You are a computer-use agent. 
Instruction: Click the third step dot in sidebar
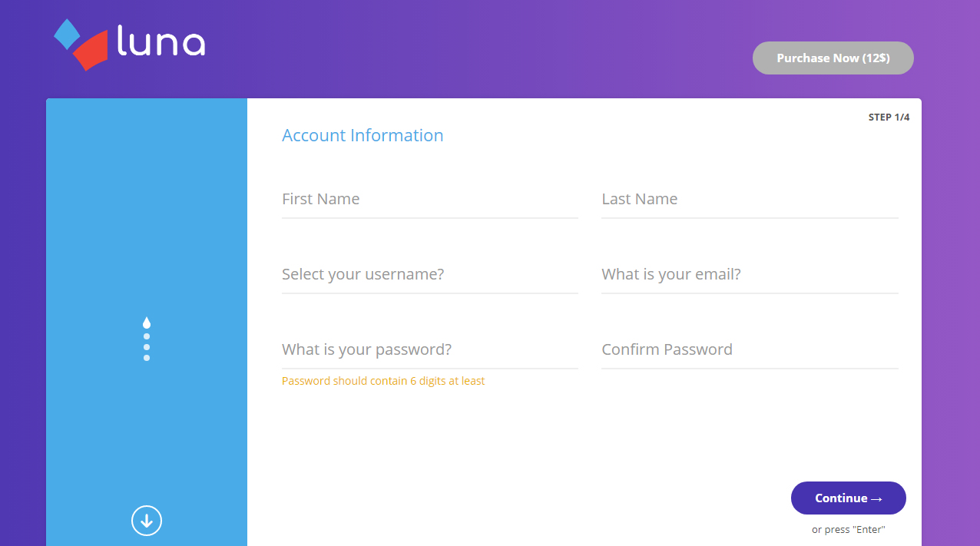pos(147,347)
